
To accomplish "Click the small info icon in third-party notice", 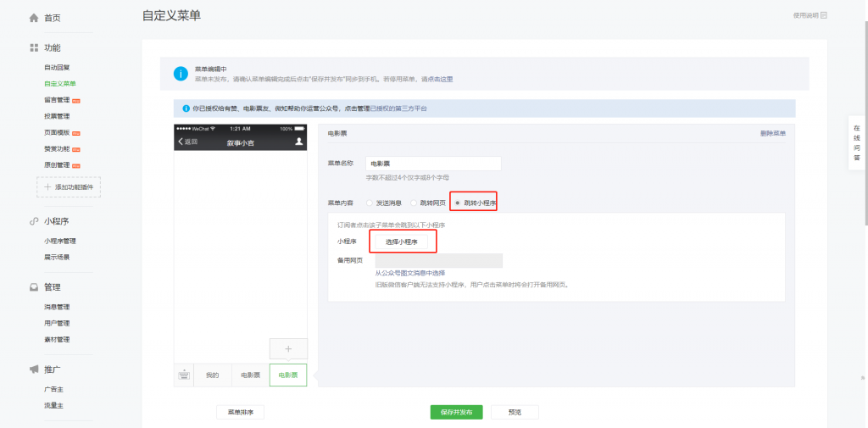I will click(186, 108).
